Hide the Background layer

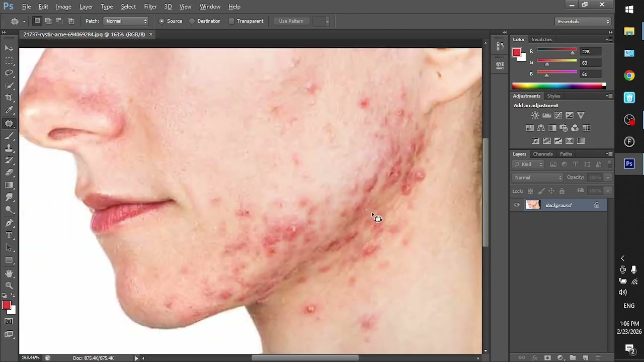tap(517, 205)
